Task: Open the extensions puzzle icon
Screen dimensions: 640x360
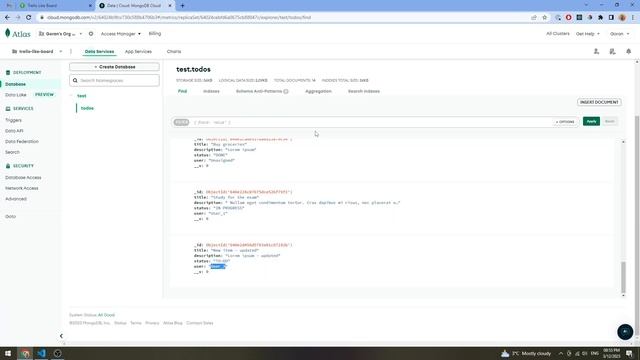Action: 600,18
